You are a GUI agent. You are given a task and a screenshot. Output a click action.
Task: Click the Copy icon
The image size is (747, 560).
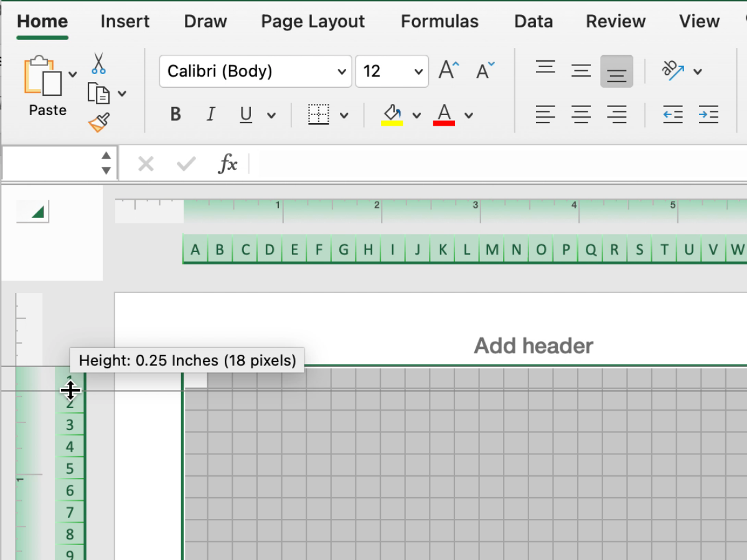(100, 92)
